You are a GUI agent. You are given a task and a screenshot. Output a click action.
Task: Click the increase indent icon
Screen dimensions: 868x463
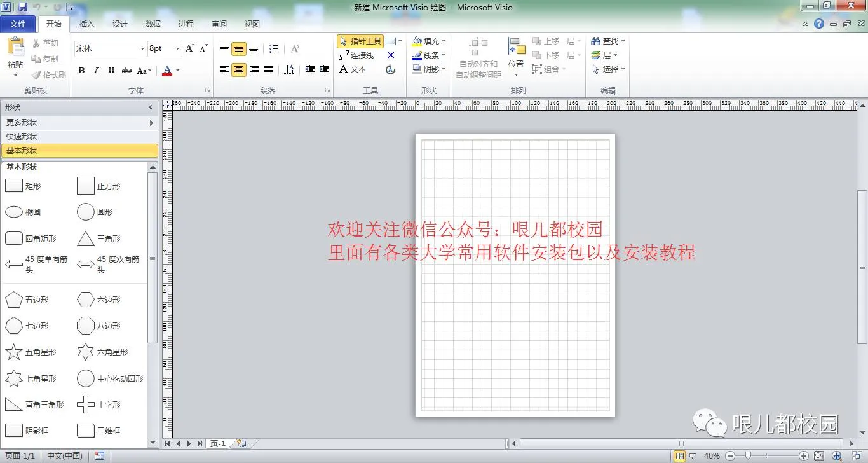[x=324, y=70]
